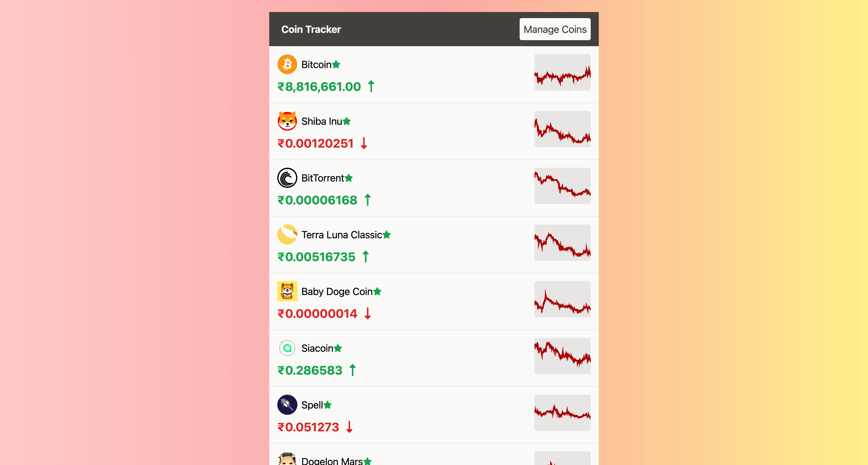This screenshot has height=465, width=868.
Task: Click the downward arrow beside Baby Doge Coin
Action: (x=367, y=313)
